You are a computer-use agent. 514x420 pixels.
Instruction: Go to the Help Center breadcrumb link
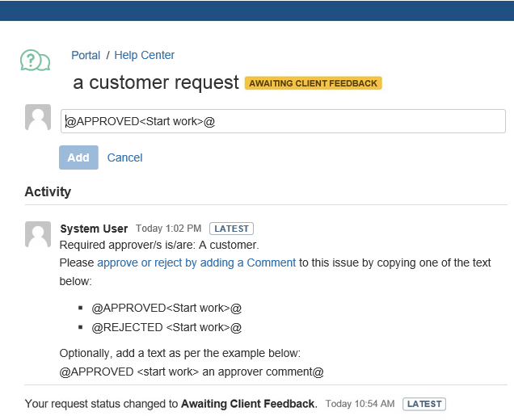[144, 56]
